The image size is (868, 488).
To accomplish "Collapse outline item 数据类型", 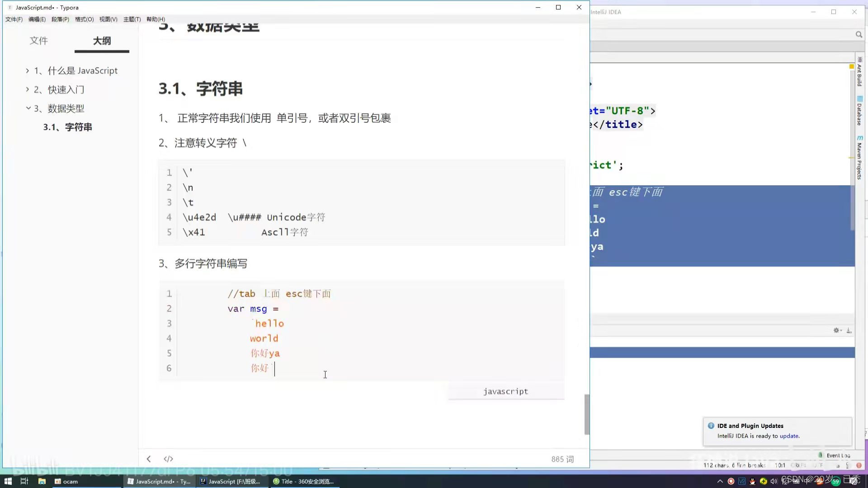I will pyautogui.click(x=28, y=108).
